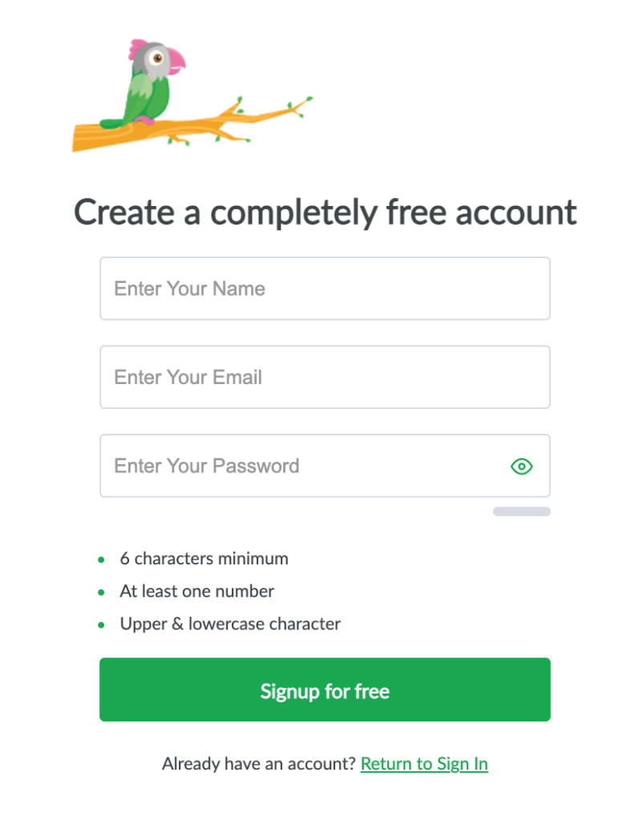
Task: Click the parrot's green wing
Action: [x=140, y=95]
